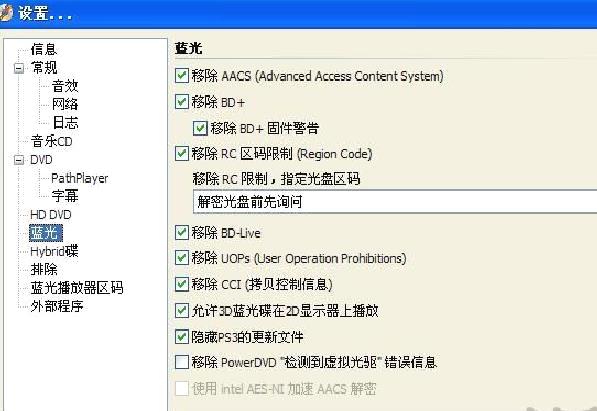The image size is (597, 411).
Task: Click the AnyDVD app icon in title bar
Action: 5,13
